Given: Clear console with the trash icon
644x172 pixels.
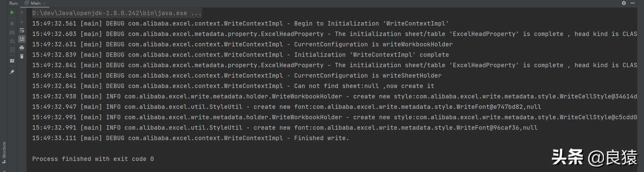Looking at the screenshot, I should [x=22, y=56].
